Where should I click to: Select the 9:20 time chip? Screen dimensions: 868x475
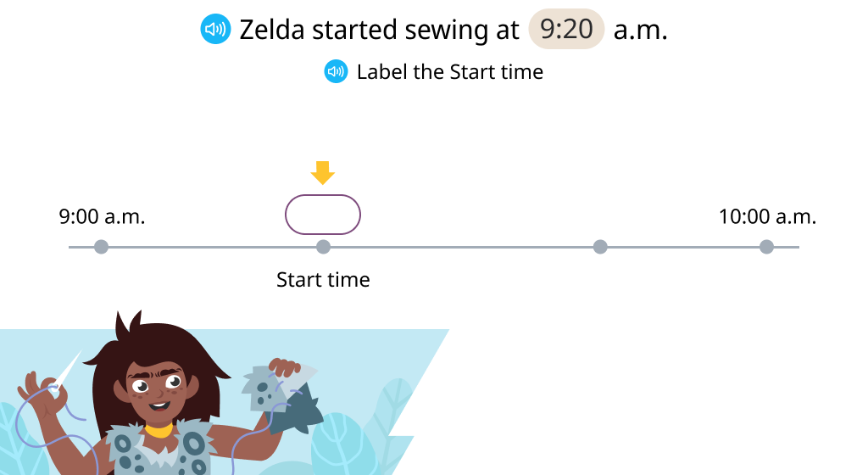[x=566, y=29]
